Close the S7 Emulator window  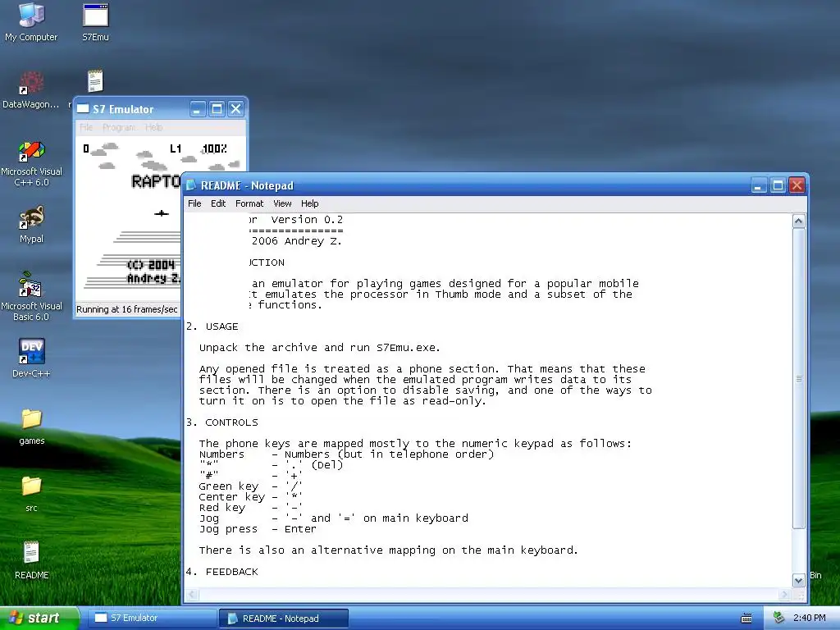235,109
